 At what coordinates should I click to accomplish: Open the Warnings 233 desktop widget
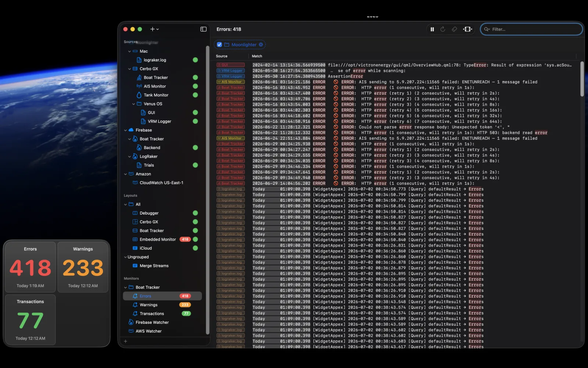(83, 267)
